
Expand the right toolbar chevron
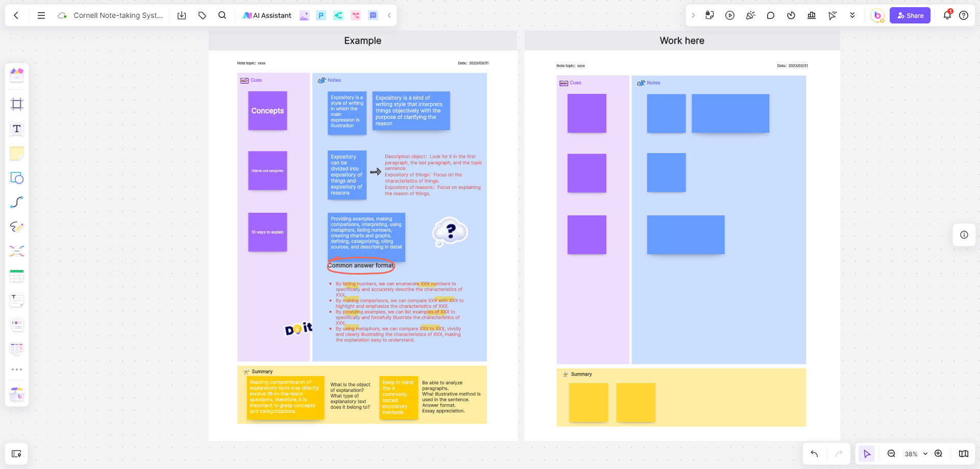point(693,15)
